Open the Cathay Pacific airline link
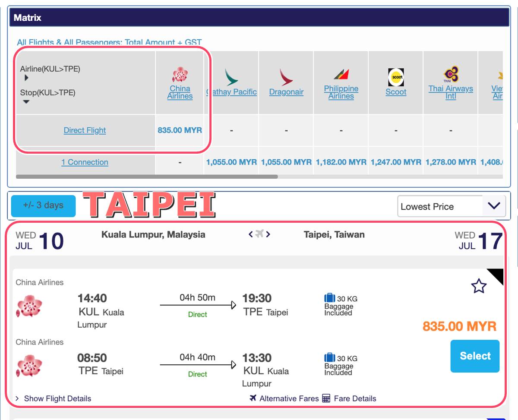Screen dimensions: 518x420 click(231, 92)
